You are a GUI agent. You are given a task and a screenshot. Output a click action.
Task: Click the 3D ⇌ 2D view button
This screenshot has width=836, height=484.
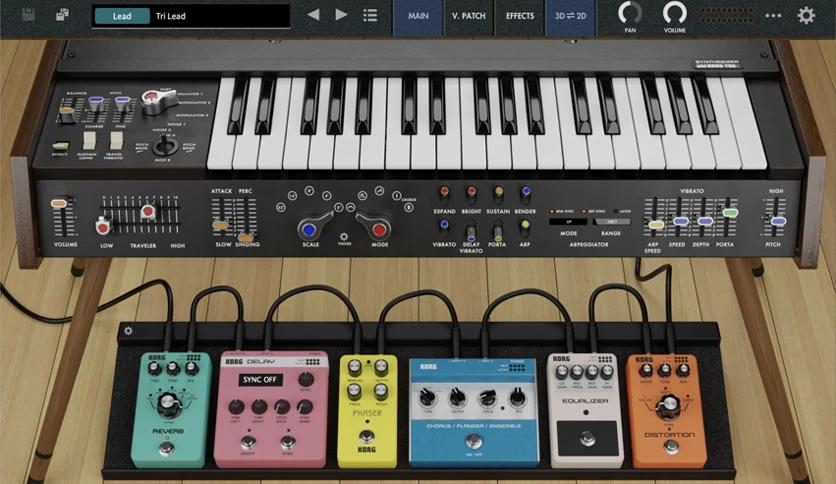[570, 16]
